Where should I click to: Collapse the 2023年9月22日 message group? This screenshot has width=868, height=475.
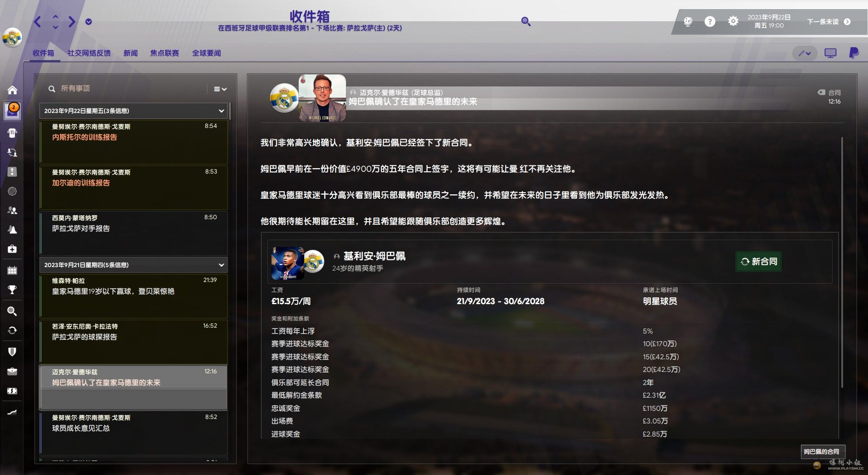133,111
